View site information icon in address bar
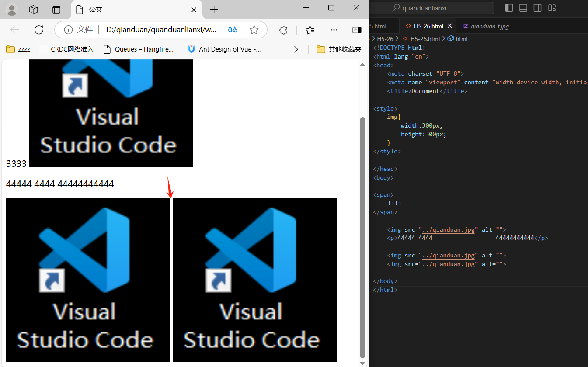This screenshot has height=367, width=588. 68,30
